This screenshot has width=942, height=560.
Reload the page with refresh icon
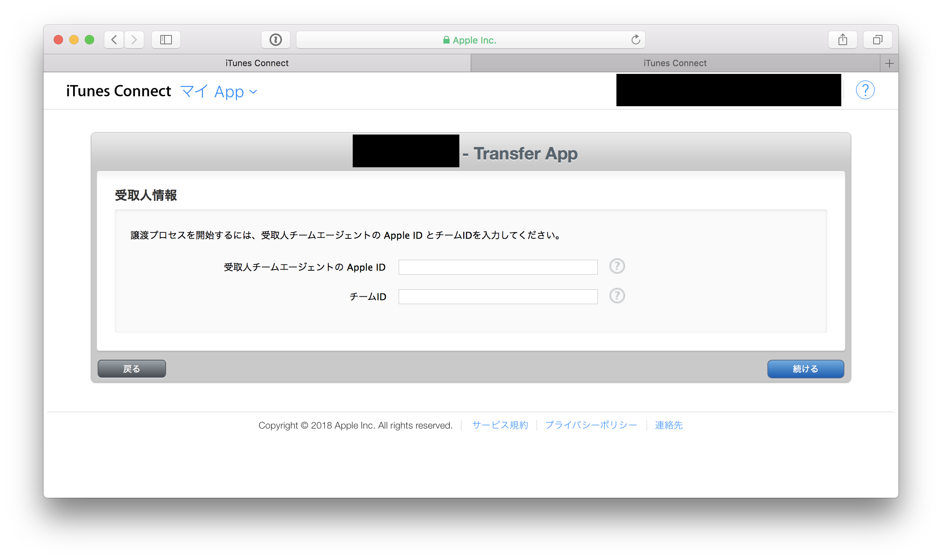pos(636,40)
